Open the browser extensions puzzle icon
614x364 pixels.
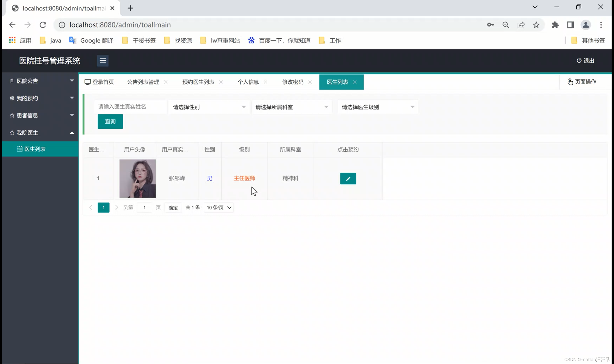[x=555, y=25]
